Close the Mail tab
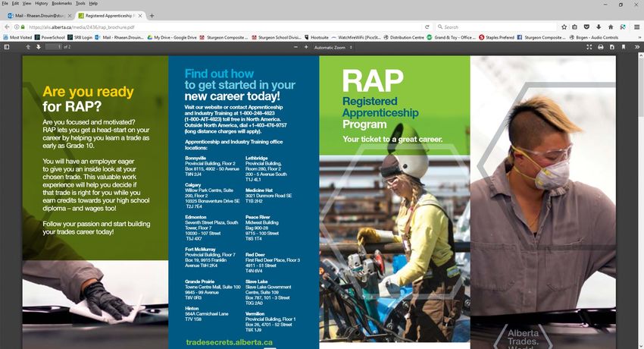 [70, 16]
